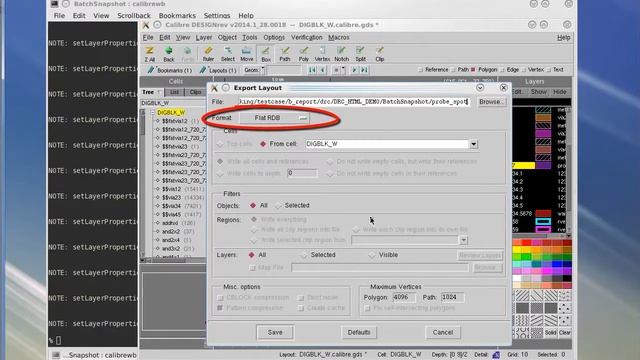Screen dimensions: 640x360
Task: Click Browse button next to File
Action: click(491, 102)
